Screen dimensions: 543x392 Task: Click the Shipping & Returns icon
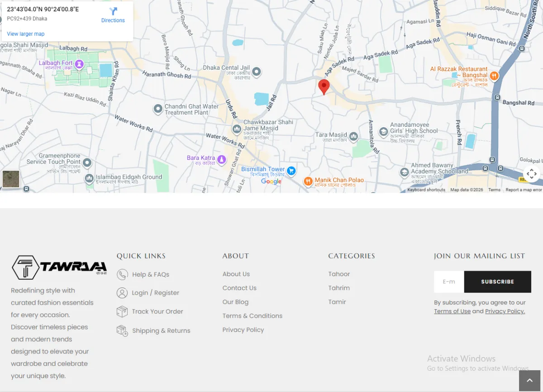122,330
